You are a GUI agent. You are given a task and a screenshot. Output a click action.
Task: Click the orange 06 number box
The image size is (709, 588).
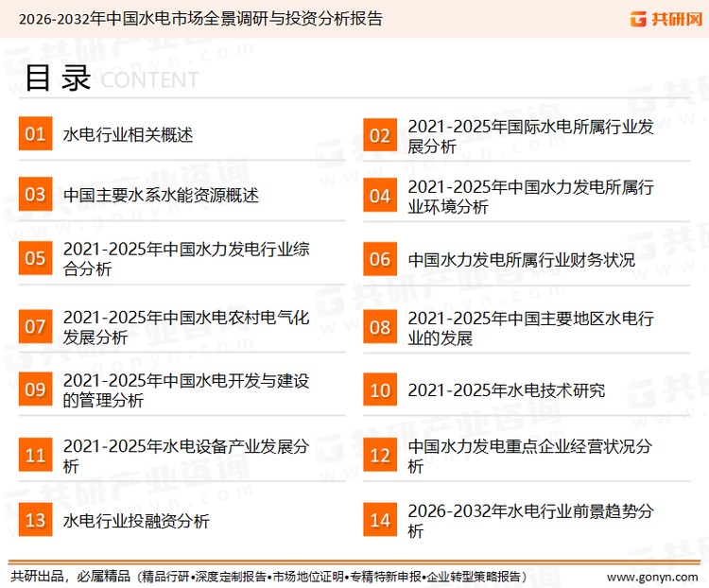coord(380,259)
